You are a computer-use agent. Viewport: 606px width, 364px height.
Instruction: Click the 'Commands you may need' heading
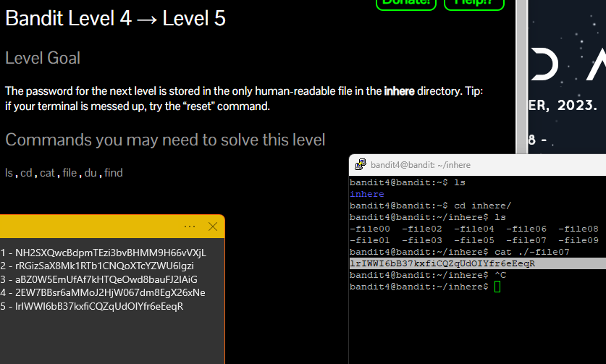click(165, 140)
